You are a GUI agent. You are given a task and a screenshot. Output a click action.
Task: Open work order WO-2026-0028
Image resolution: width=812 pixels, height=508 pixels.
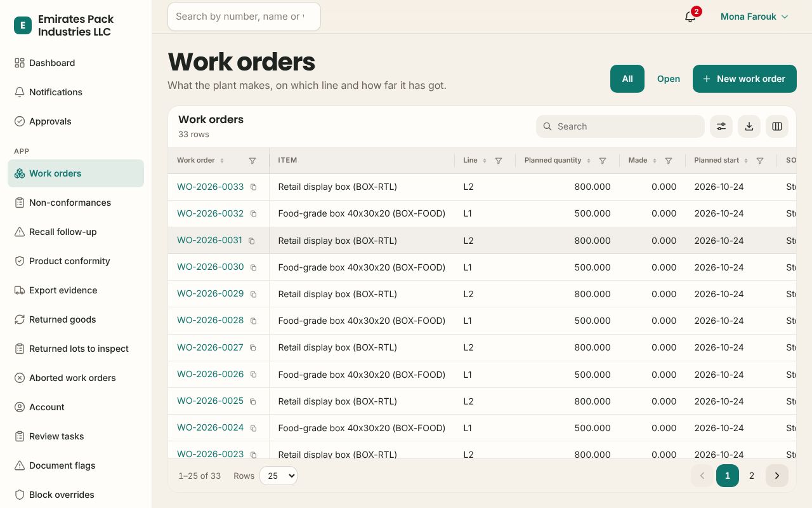click(210, 320)
